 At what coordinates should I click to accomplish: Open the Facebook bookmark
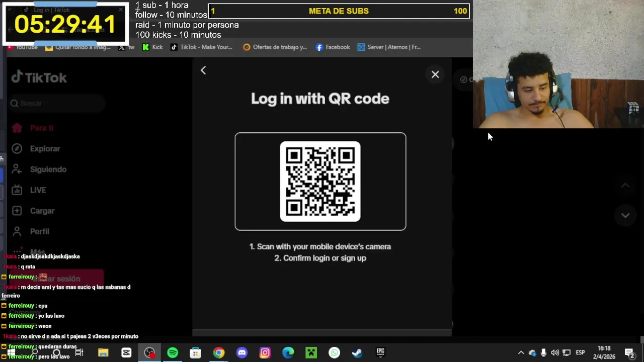point(333,47)
